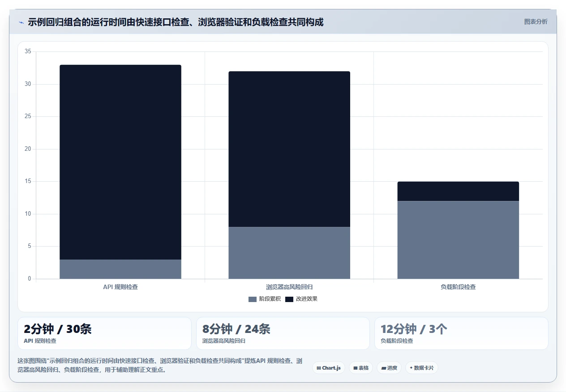Select the Chart.js tag chip
This screenshot has width=566, height=392.
pos(329,368)
